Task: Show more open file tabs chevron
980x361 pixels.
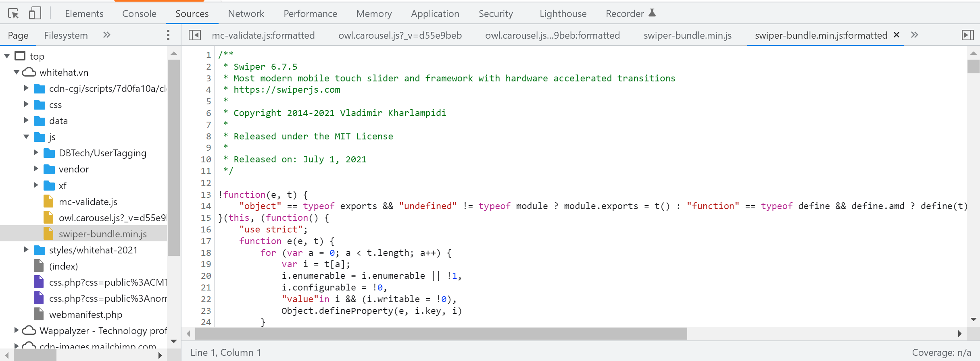Action: pyautogui.click(x=914, y=35)
